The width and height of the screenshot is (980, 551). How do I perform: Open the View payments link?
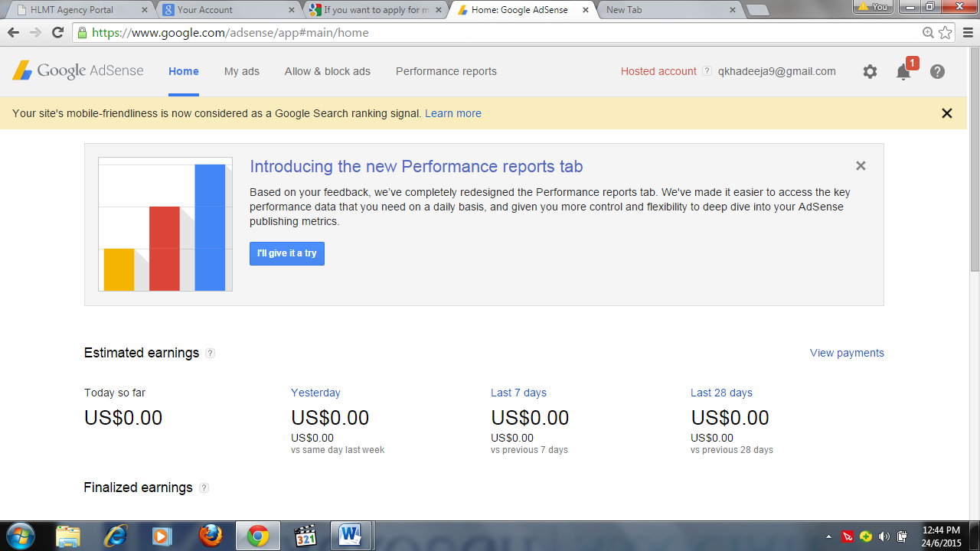point(847,353)
